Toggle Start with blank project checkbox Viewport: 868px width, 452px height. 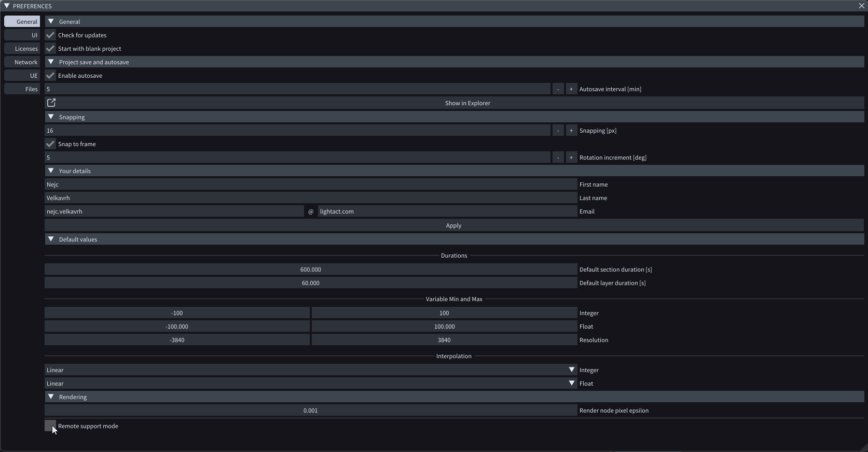[x=50, y=49]
